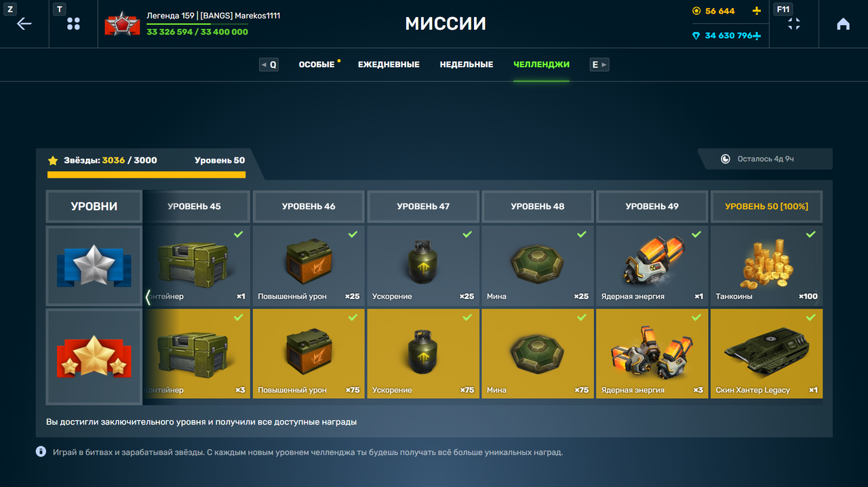Click the Hunter Legacy skin reward checkmark

(810, 317)
